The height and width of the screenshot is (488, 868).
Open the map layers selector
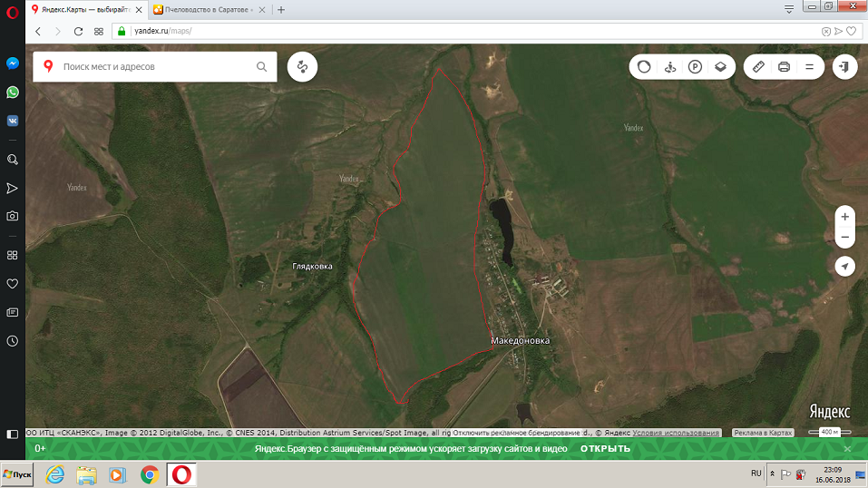point(720,67)
